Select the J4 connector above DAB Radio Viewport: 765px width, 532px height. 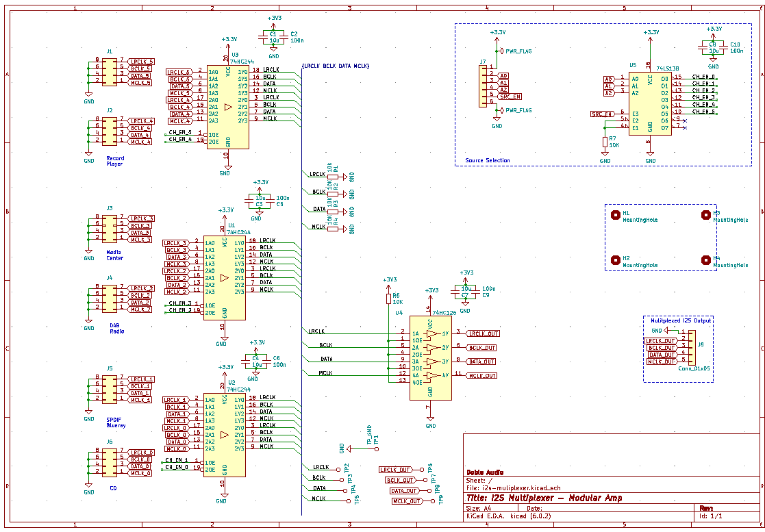pyautogui.click(x=110, y=299)
